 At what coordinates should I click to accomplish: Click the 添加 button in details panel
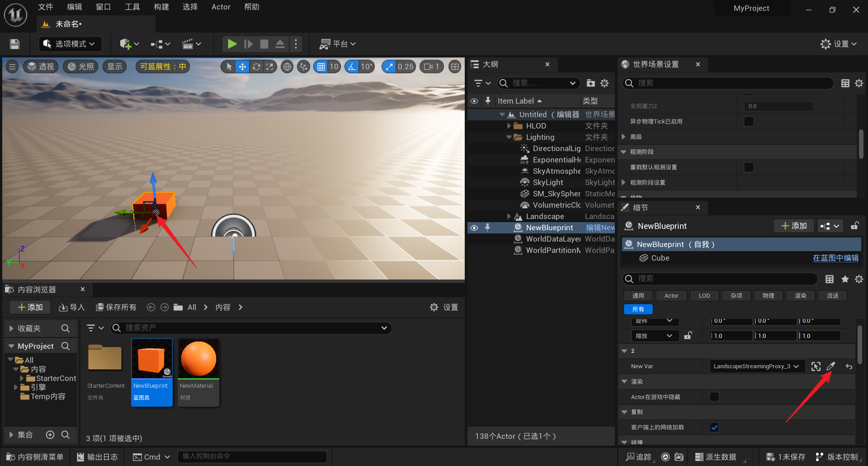click(x=794, y=226)
